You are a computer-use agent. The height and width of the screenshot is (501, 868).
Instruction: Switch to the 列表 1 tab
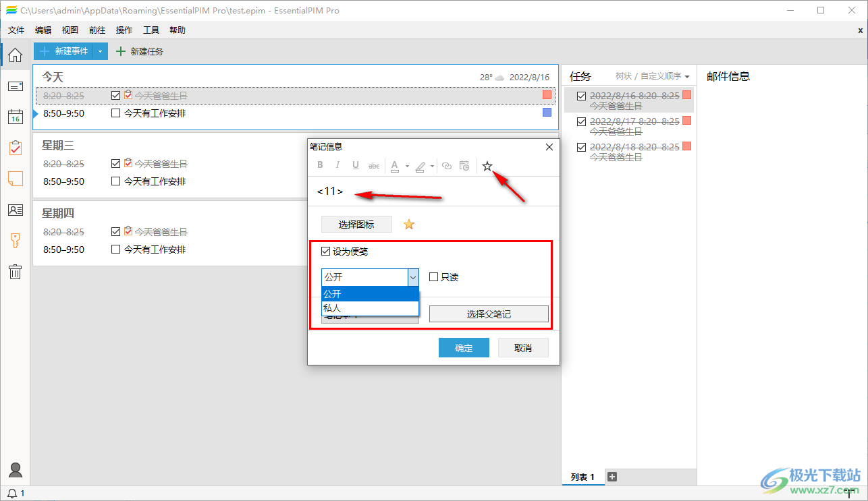[x=582, y=477]
